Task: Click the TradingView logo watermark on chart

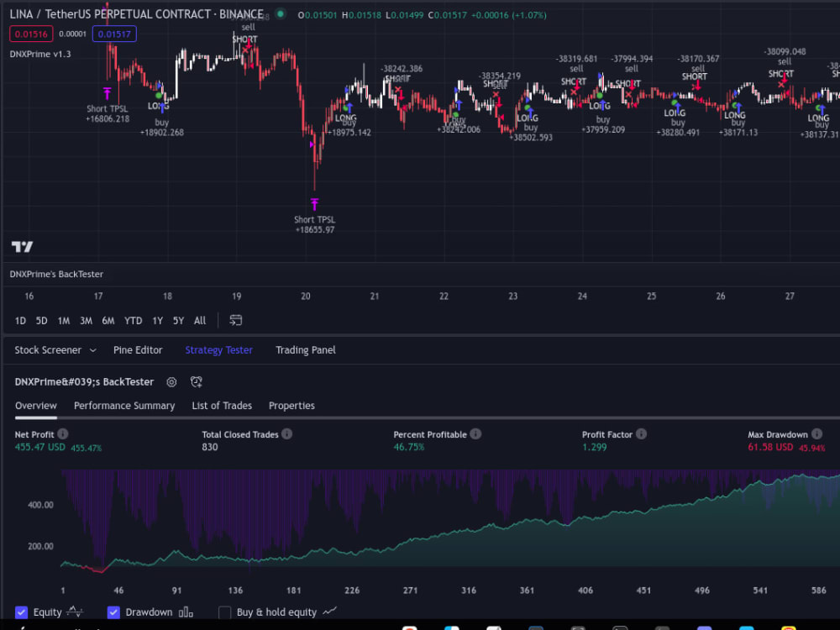Action: pos(23,246)
